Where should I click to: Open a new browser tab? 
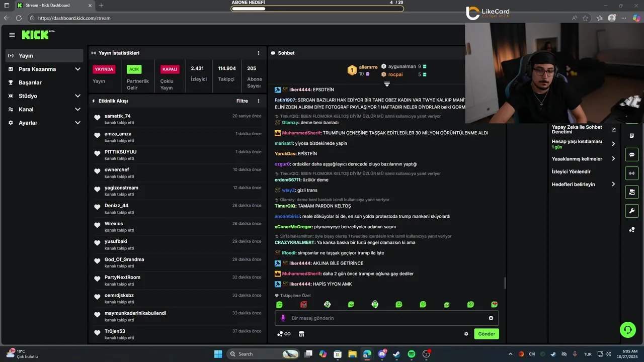pos(101,5)
